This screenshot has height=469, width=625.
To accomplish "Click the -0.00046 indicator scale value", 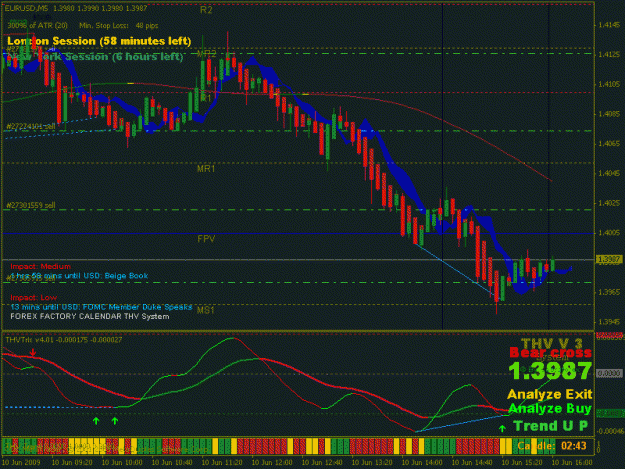I will click(609, 431).
